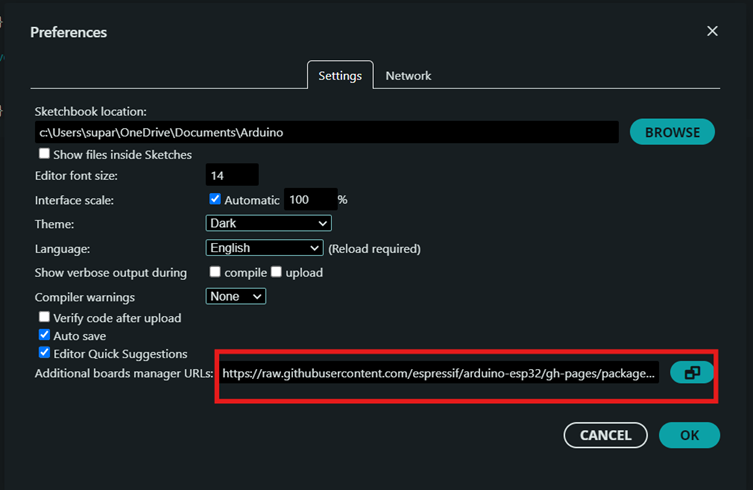Toggle the Automatic interface scale checkbox

point(215,199)
